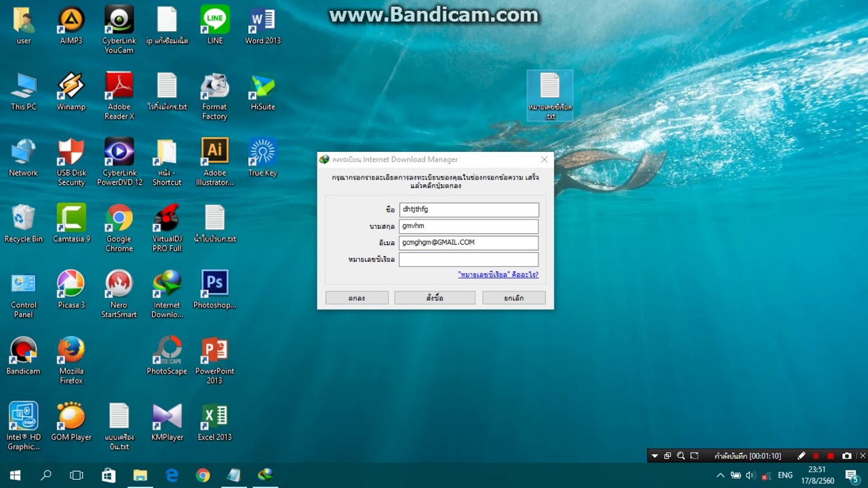This screenshot has width=868, height=488.
Task: Select Mozilla Firefox desktop icon
Action: click(71, 361)
